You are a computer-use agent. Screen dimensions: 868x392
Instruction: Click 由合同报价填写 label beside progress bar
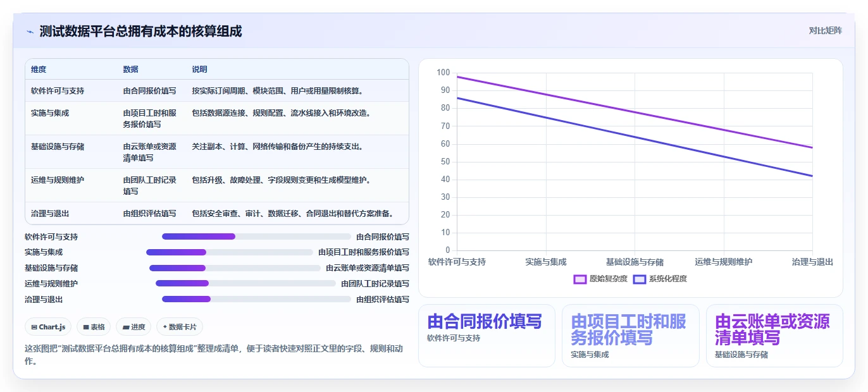click(383, 237)
